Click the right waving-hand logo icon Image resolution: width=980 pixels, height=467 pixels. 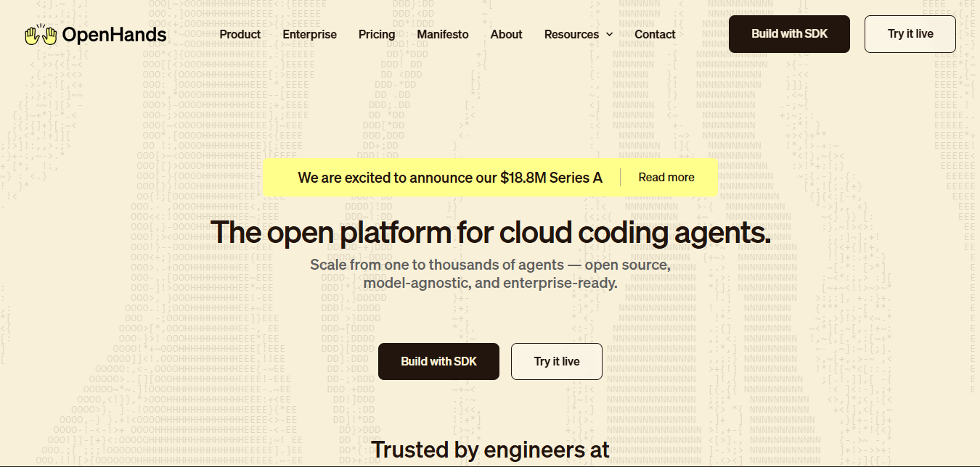[x=48, y=33]
